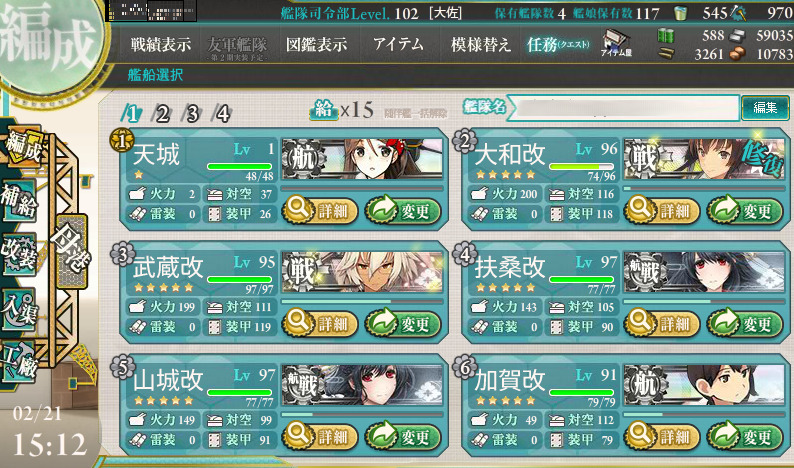The image size is (794, 468).
Task: Open the 補給 resupply sidebar icon
Action: tap(19, 201)
